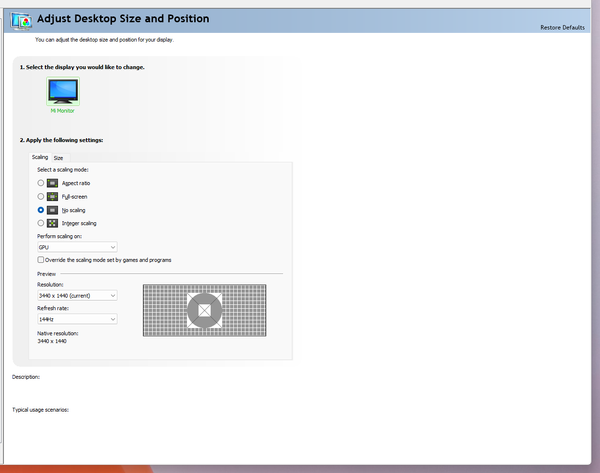Click the Restore Defaults link
Viewport: 600px width, 473px height.
[562, 27]
